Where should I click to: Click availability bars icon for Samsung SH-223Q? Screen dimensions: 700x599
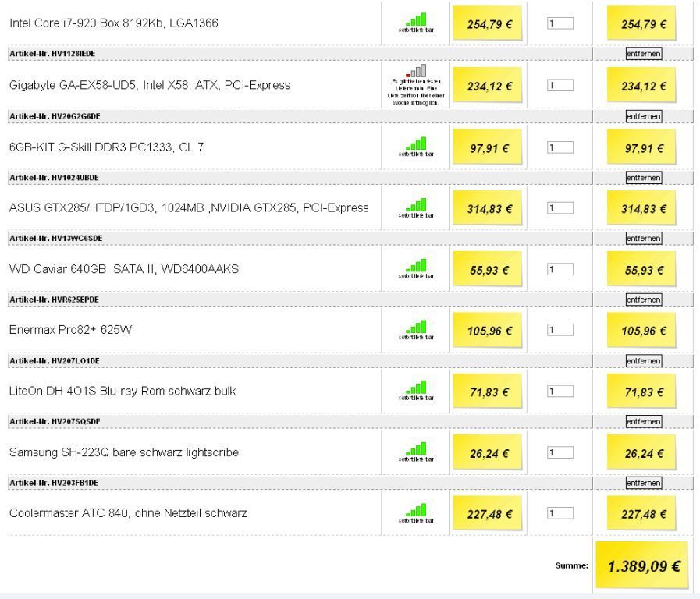(416, 448)
